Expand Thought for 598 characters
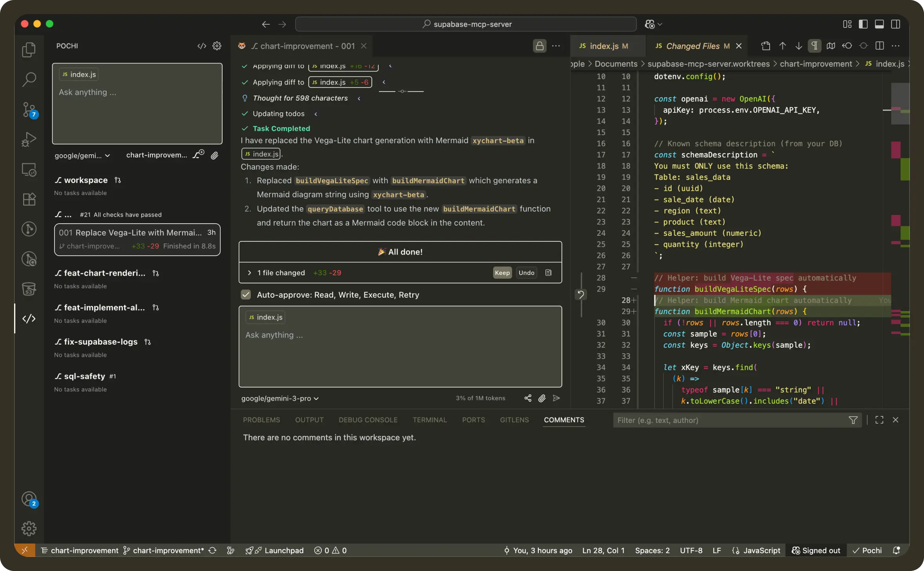Screen dimensions: 924x571 [300, 98]
